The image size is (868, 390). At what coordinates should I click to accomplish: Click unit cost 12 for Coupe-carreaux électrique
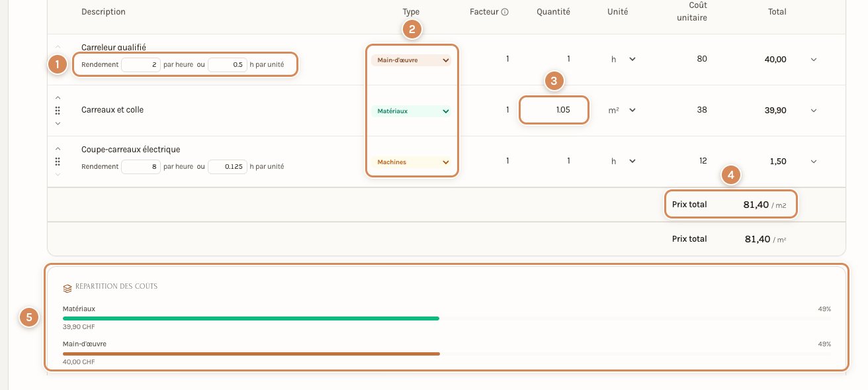pyautogui.click(x=703, y=161)
